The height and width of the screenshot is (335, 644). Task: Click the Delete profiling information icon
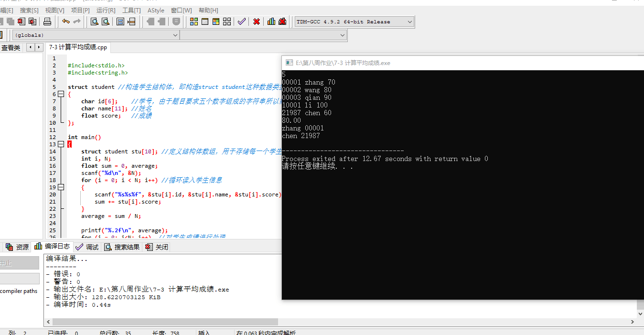click(x=282, y=22)
